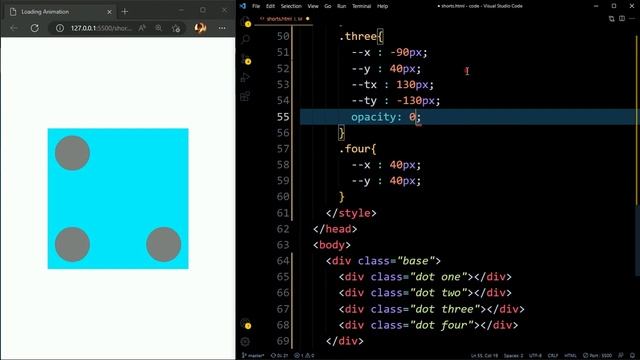The width and height of the screenshot is (640, 360).
Task: Change line ending via CRLF item
Action: tap(553, 356)
